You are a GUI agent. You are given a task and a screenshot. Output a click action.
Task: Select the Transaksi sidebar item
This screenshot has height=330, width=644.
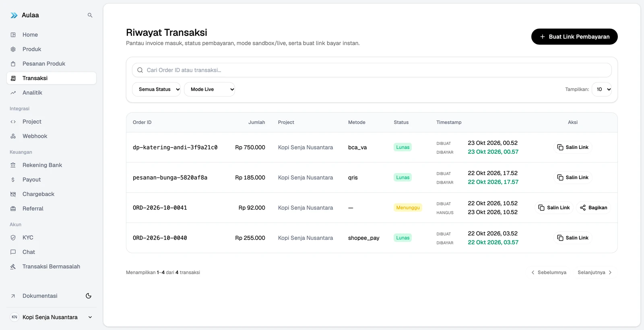(52, 78)
